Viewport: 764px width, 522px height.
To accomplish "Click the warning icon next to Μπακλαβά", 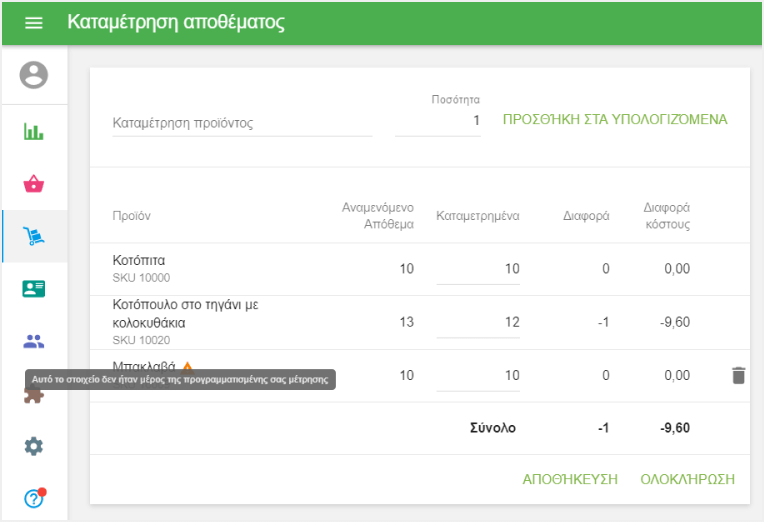I will (187, 367).
